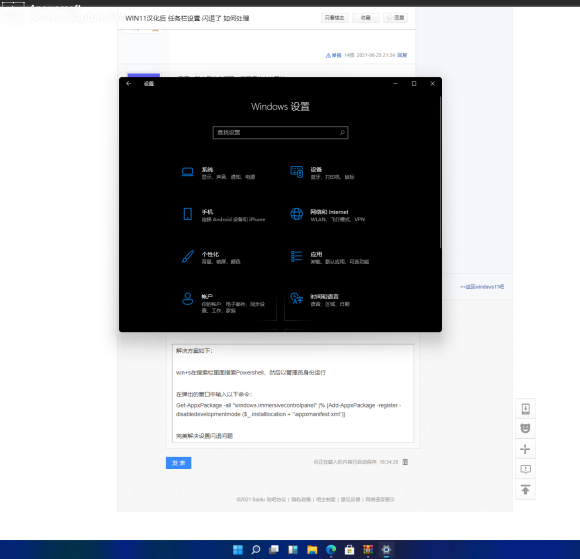This screenshot has height=559, width=580.
Task: Close the Windows Settings window
Action: [x=432, y=84]
